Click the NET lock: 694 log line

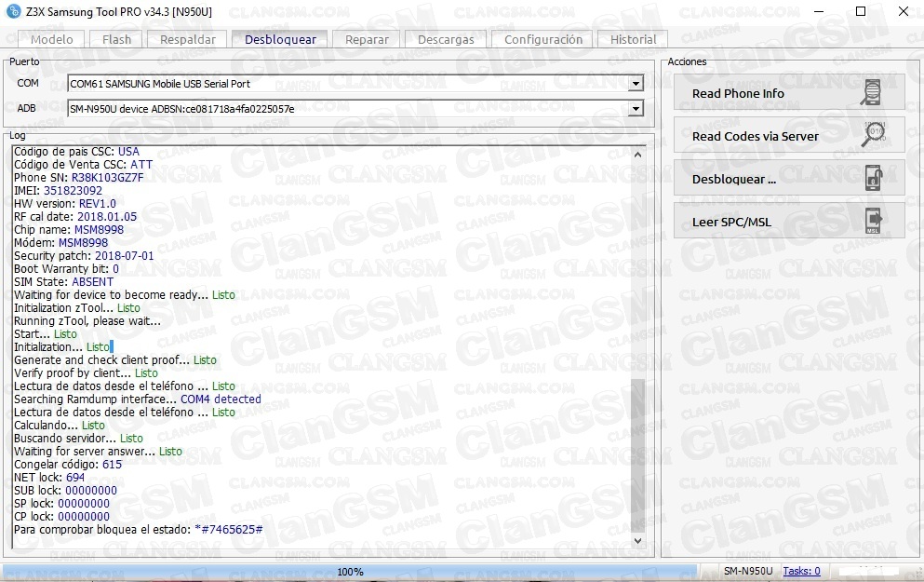(x=49, y=478)
